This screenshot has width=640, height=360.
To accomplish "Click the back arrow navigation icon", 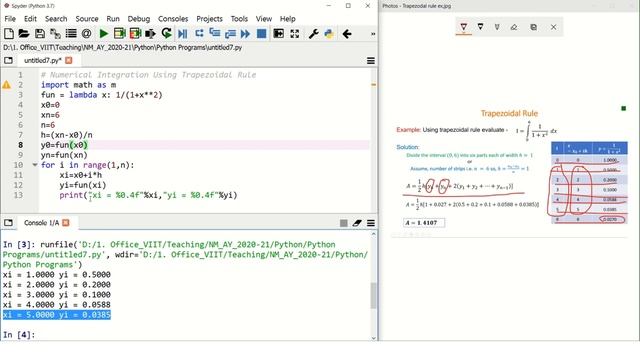I will pyautogui.click(x=347, y=33).
